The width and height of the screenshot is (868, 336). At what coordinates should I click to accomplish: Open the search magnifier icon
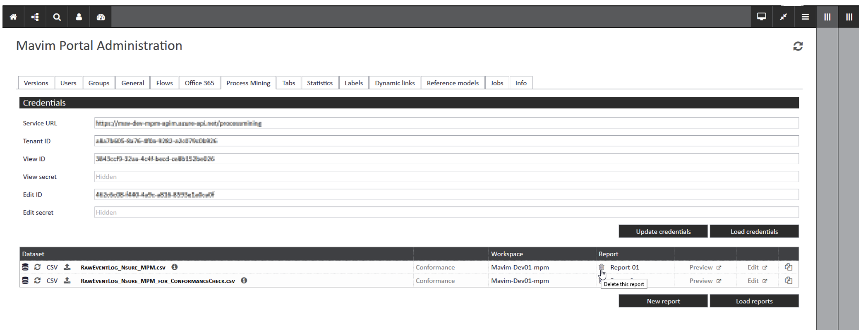(57, 17)
